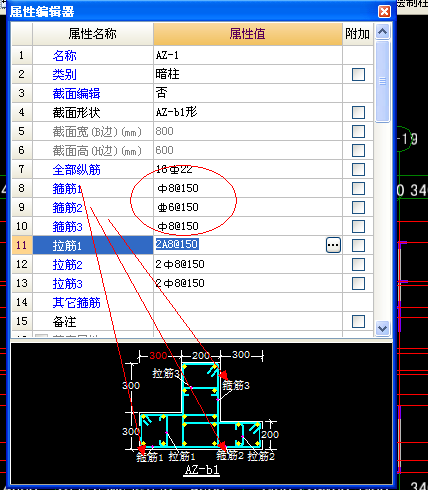Select the 箍筋1 value cell
This screenshot has width=428, height=490.
click(248, 188)
